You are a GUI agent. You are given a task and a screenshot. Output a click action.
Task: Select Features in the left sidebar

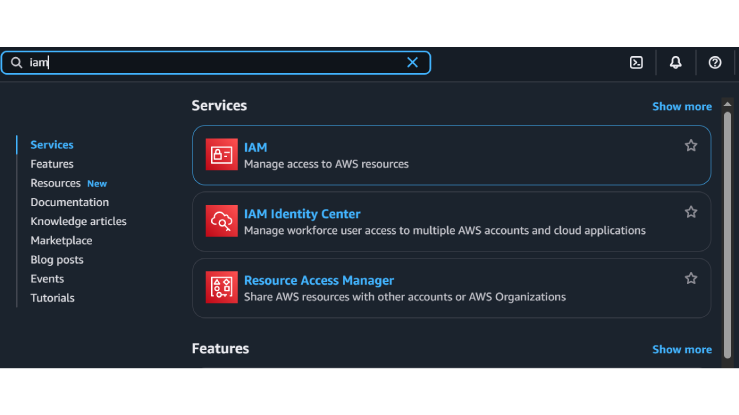click(x=52, y=164)
